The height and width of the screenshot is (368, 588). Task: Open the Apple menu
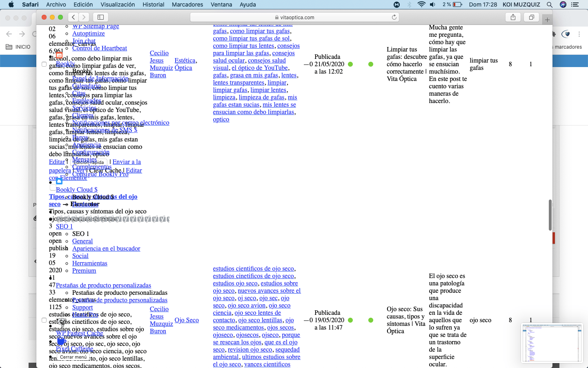pos(11,4)
